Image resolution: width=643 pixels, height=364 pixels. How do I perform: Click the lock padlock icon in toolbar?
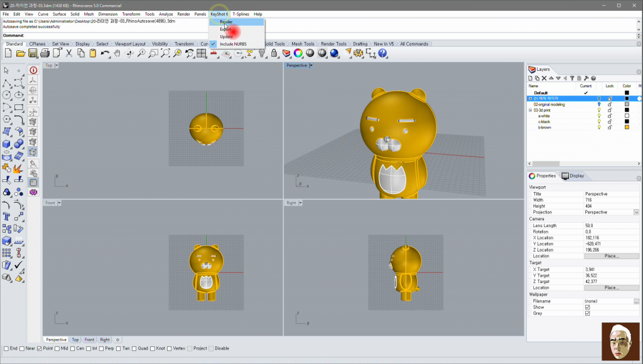(x=274, y=53)
